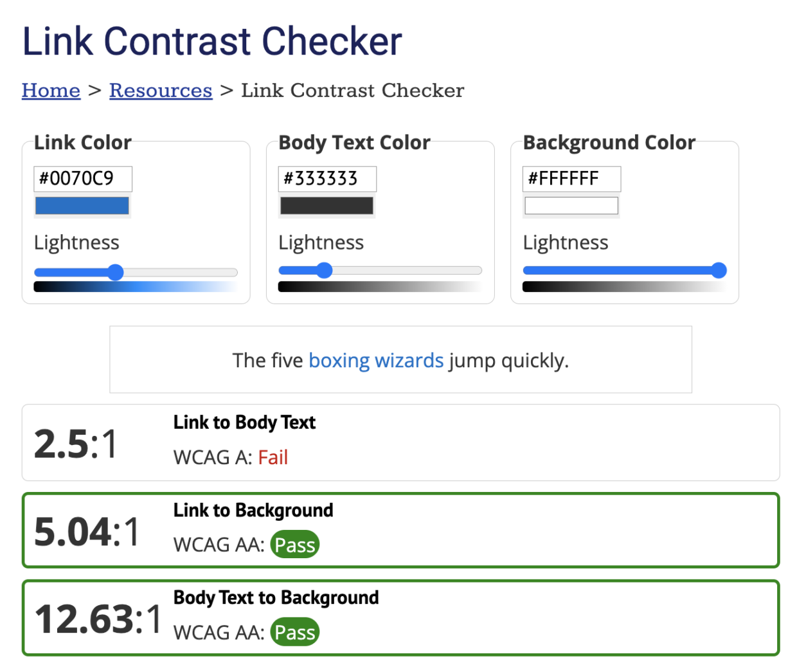Image resolution: width=797 pixels, height=672 pixels.
Task: Click the Body Text to Background Pass badge
Action: tap(295, 632)
